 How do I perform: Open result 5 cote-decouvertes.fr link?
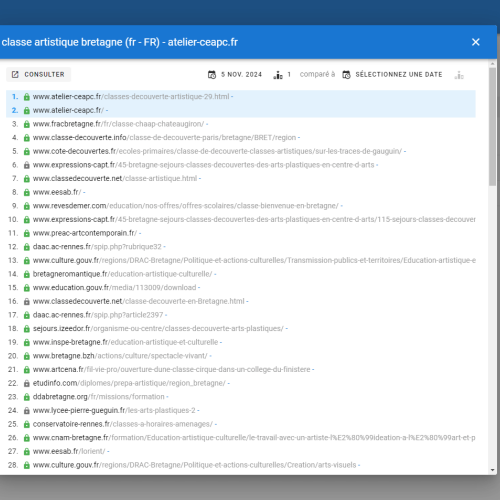click(217, 151)
